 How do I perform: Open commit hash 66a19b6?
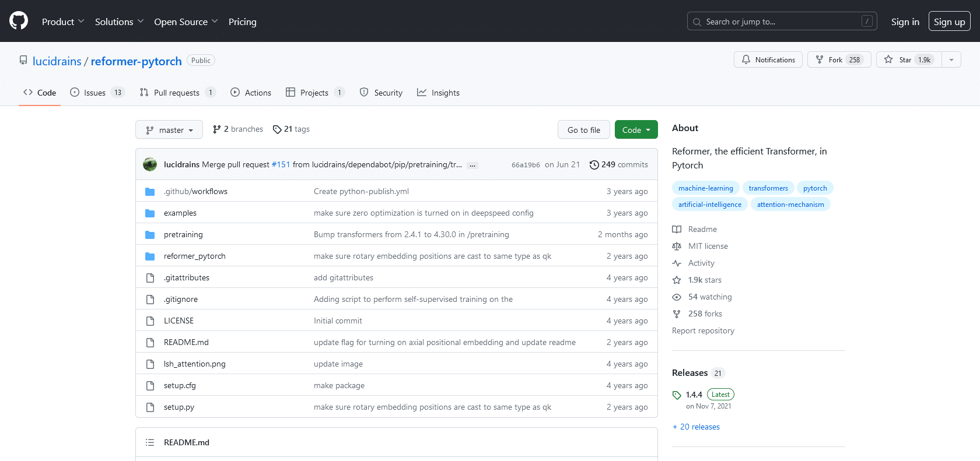(526, 165)
